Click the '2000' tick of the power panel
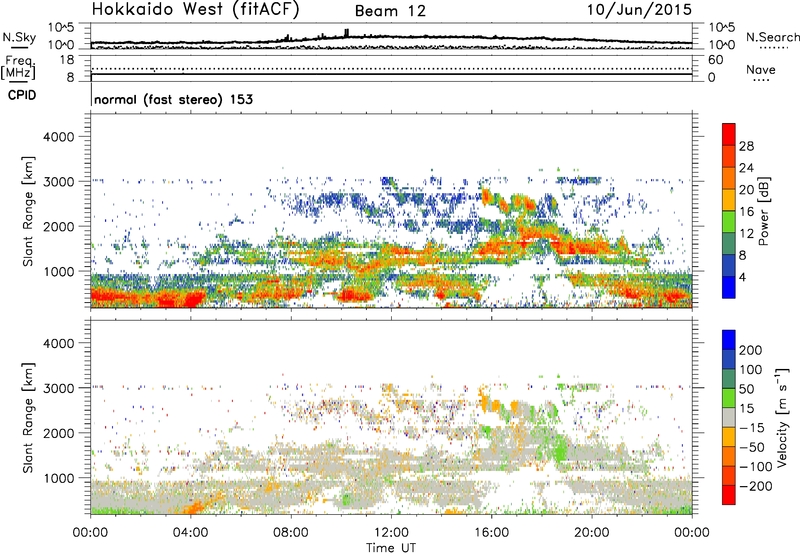800x554 pixels. click(x=59, y=226)
